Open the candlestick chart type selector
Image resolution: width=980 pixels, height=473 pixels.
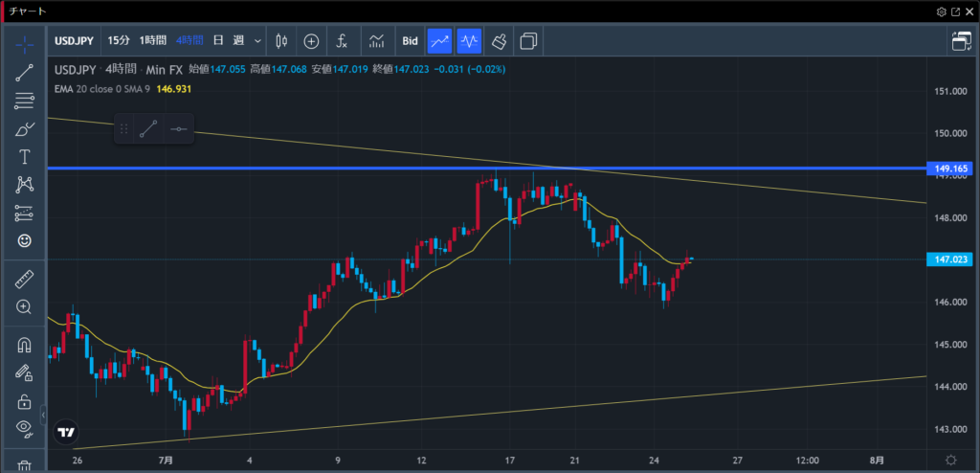(x=282, y=41)
